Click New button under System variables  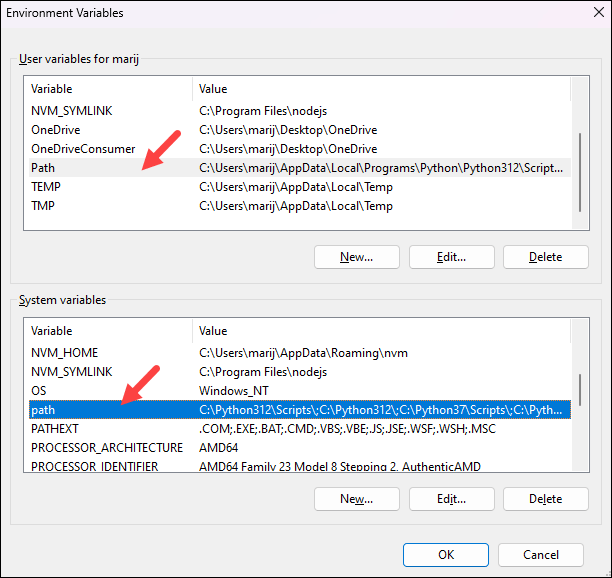[356, 498]
